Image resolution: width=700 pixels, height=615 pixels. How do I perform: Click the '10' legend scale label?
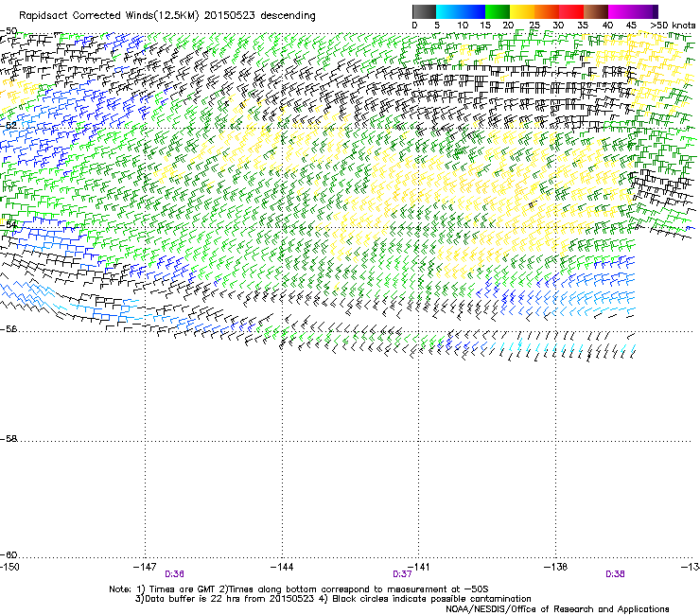[x=463, y=26]
